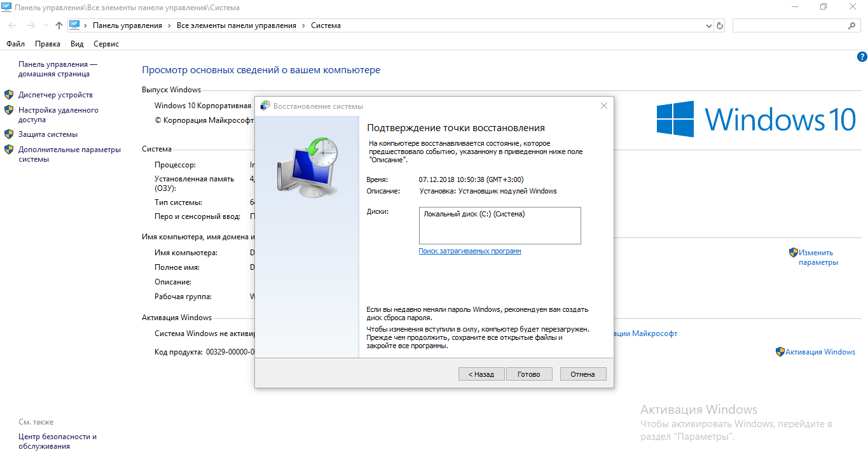The width and height of the screenshot is (868, 457).
Task: Click the Refresh button in address bar
Action: click(x=720, y=25)
